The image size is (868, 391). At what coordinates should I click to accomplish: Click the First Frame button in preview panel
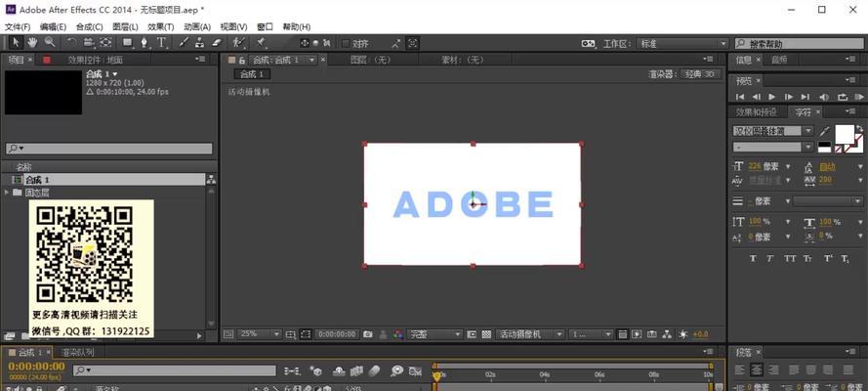[x=739, y=97]
